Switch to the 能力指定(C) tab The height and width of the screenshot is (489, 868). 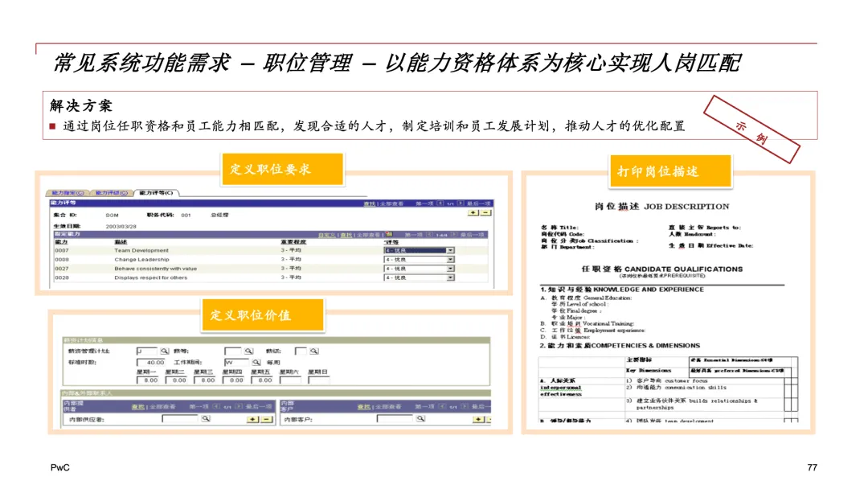click(68, 193)
